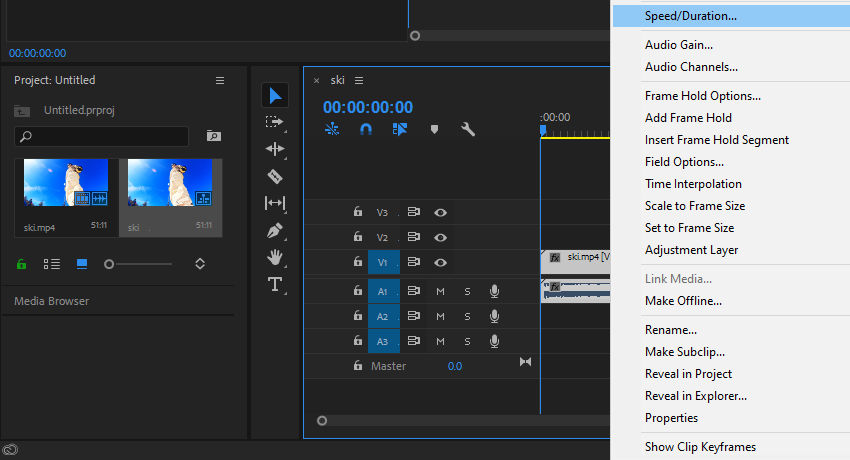Hide the V1 track output
This screenshot has width=850, height=460.
(440, 262)
